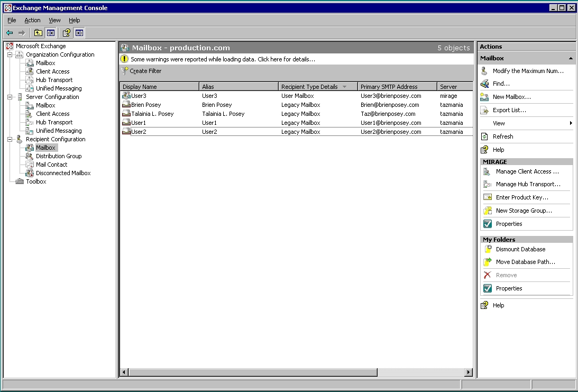
Task: Sort by the Display Name column header
Action: click(x=159, y=87)
